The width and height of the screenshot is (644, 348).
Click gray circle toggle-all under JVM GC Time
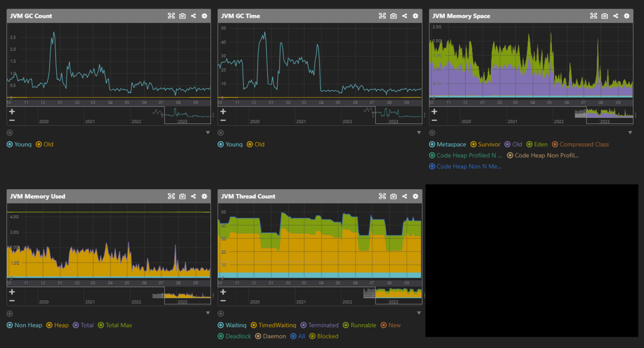pos(221,133)
